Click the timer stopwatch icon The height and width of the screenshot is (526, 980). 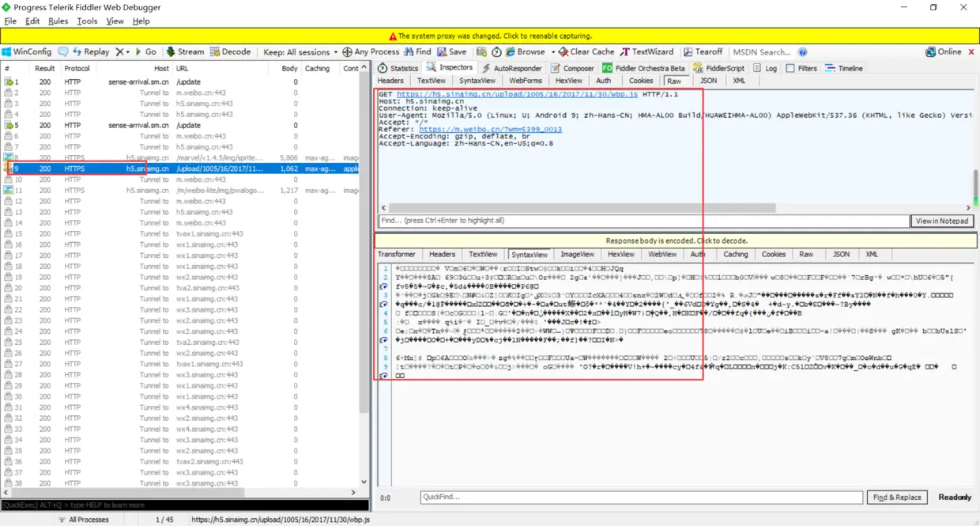(496, 51)
